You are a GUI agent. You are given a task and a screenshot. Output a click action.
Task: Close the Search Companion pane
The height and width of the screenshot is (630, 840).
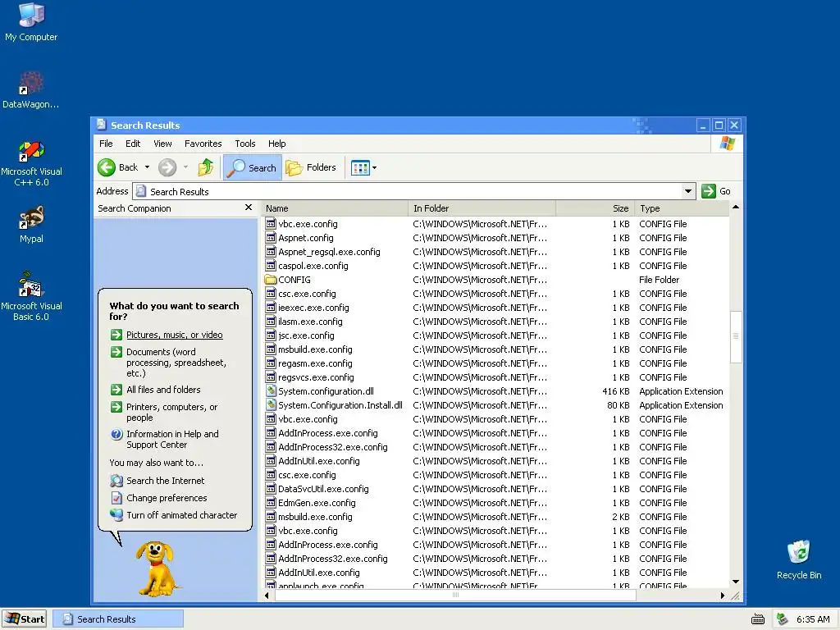tap(248, 208)
